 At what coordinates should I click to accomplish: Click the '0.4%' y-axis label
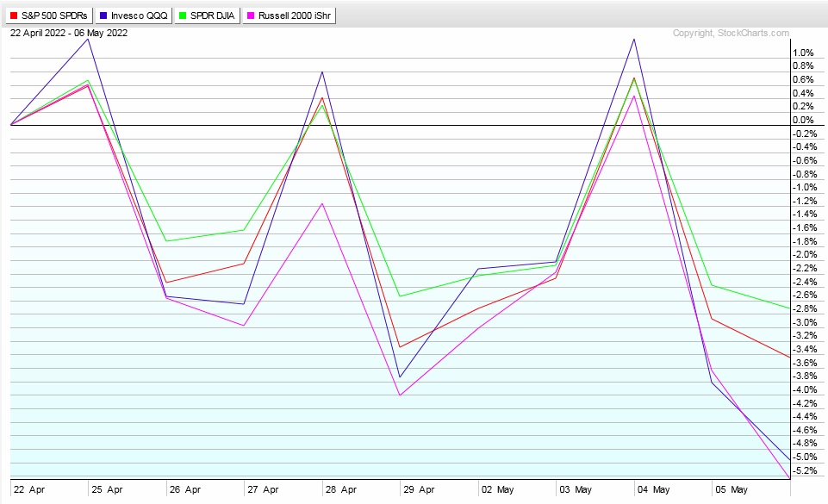coord(803,93)
